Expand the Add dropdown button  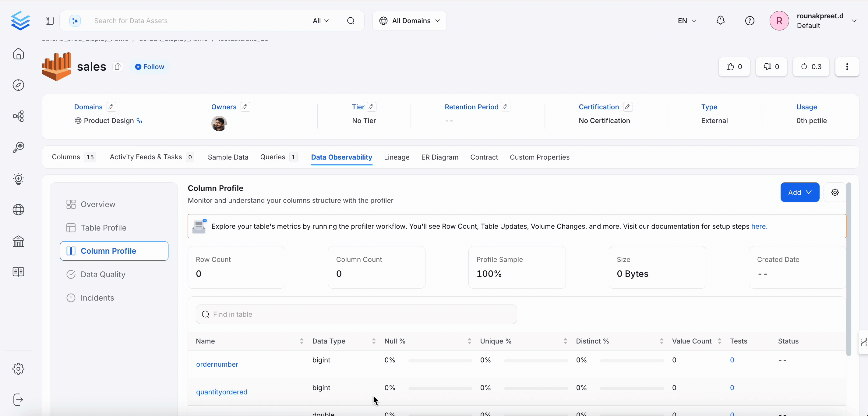[x=799, y=192]
